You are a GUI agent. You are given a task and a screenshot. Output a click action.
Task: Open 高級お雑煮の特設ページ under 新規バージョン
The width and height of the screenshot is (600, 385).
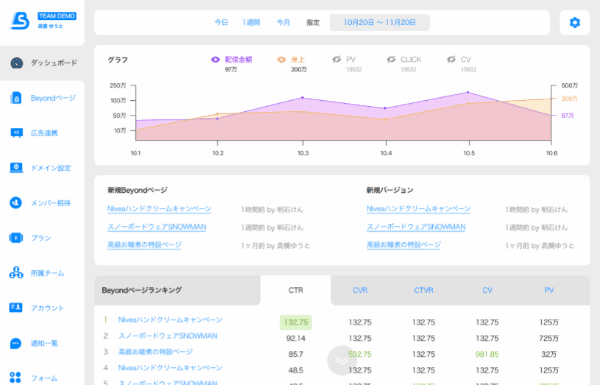pyautogui.click(x=404, y=245)
